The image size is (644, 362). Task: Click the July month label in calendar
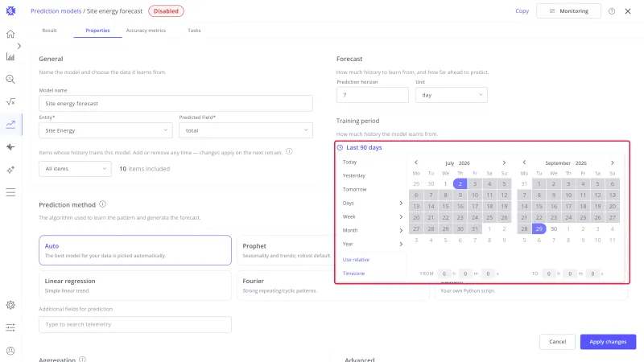pyautogui.click(x=449, y=163)
